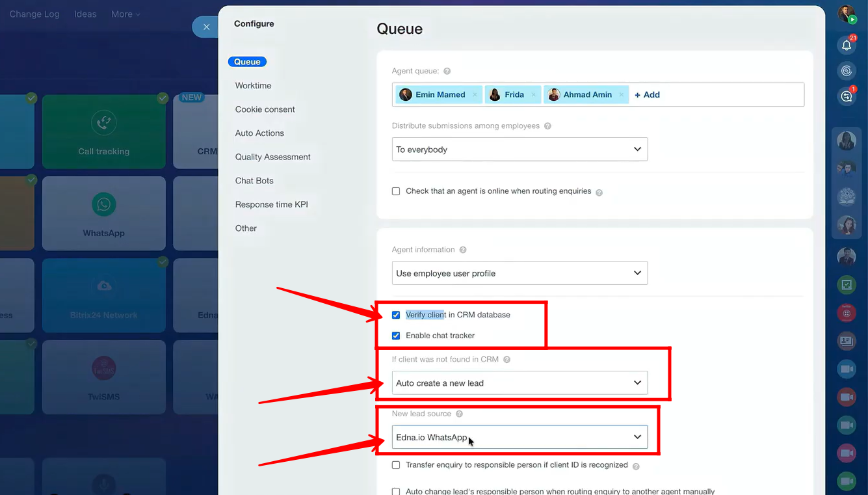Image resolution: width=868 pixels, height=495 pixels.
Task: Expand the To everybody distribution dropdown
Action: click(519, 150)
